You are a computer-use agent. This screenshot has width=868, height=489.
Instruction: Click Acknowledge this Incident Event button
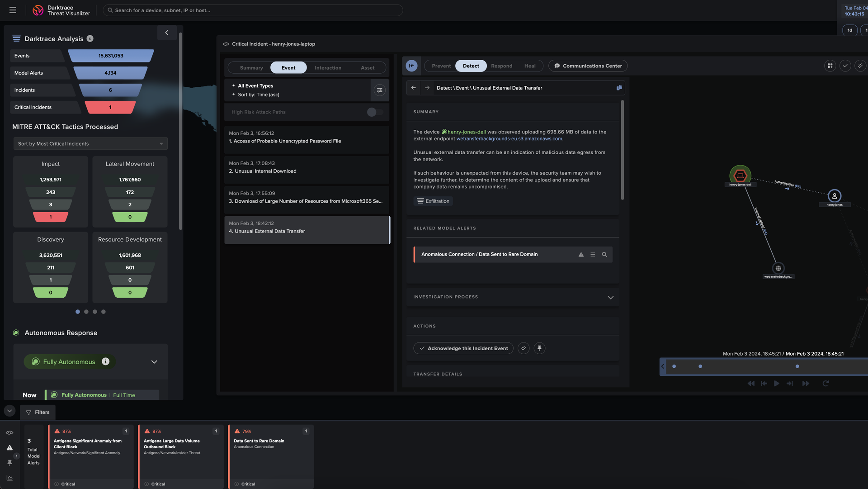(x=463, y=348)
